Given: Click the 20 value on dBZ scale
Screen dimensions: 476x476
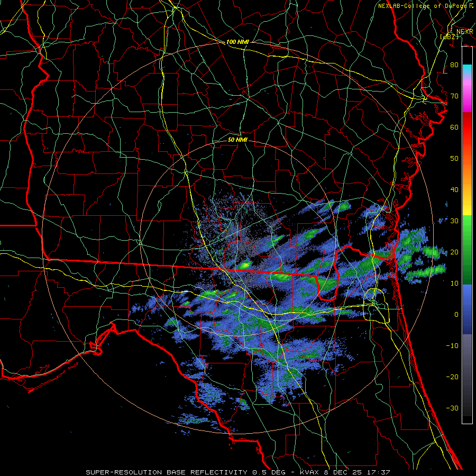Looking at the screenshot, I should 454,252.
